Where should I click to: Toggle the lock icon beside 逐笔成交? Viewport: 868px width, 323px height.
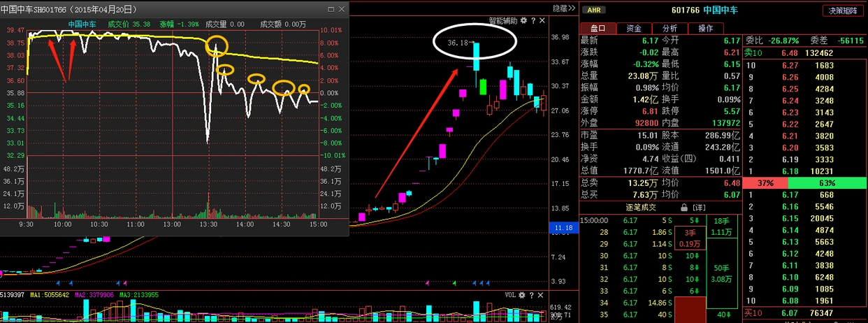click(684, 208)
